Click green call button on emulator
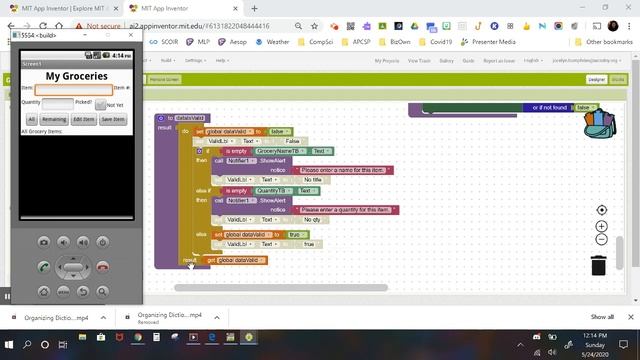 44,267
